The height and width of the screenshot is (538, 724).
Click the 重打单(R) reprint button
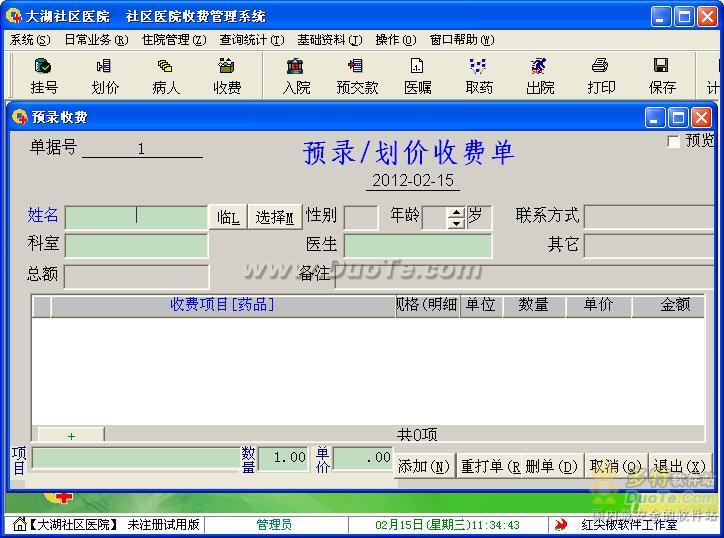[490, 466]
